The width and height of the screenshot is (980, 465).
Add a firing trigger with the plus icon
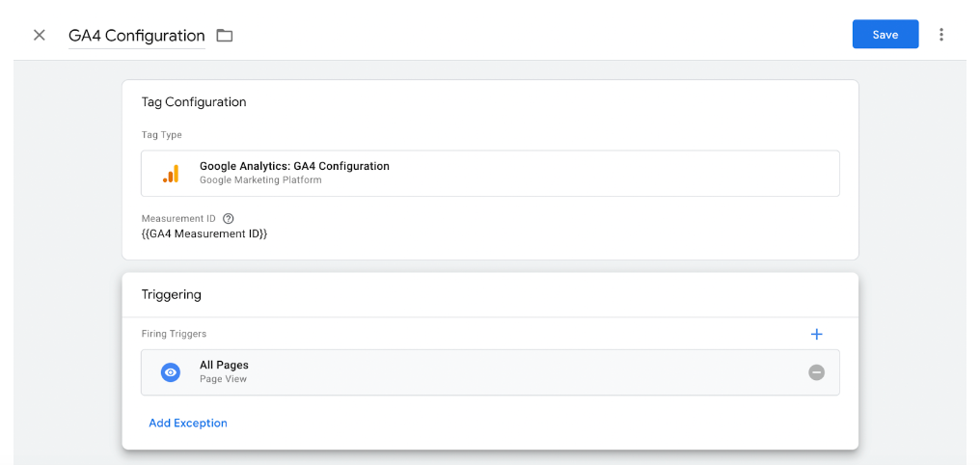tap(816, 335)
